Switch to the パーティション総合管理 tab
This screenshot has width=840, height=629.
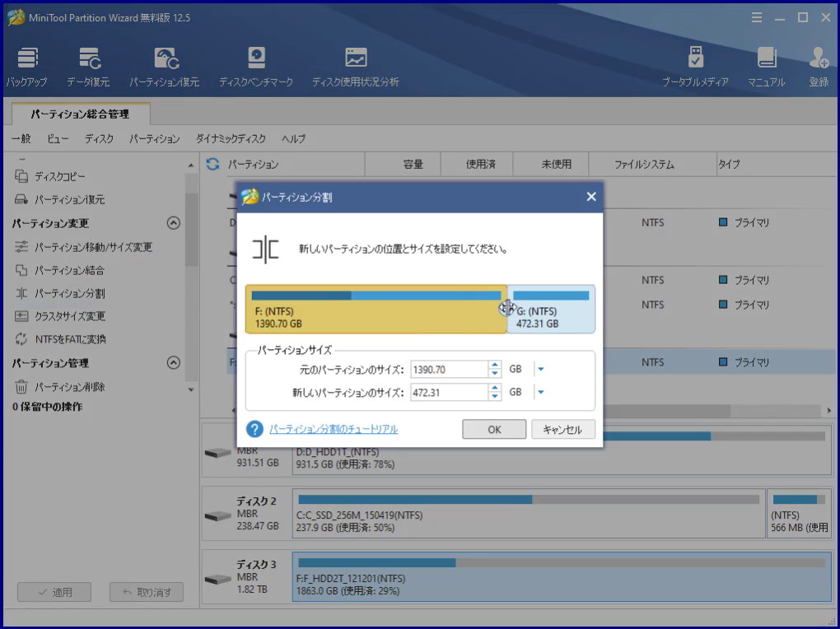click(x=81, y=114)
